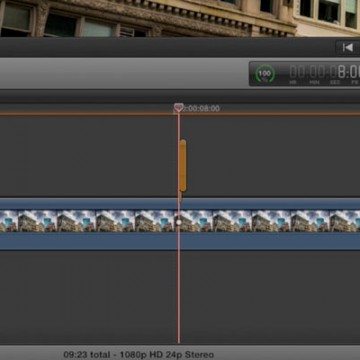Click the 00:00:08:00 ruler timecode label
The image size is (360, 360).
coord(201,108)
